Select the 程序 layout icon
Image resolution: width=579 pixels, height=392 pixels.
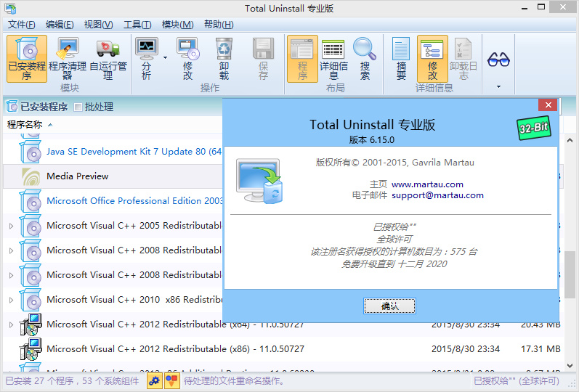pos(302,59)
